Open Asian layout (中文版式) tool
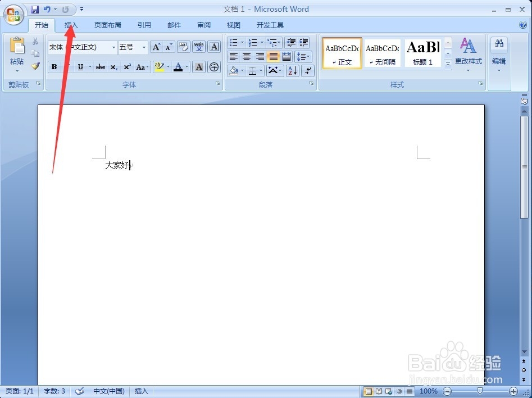 point(275,71)
